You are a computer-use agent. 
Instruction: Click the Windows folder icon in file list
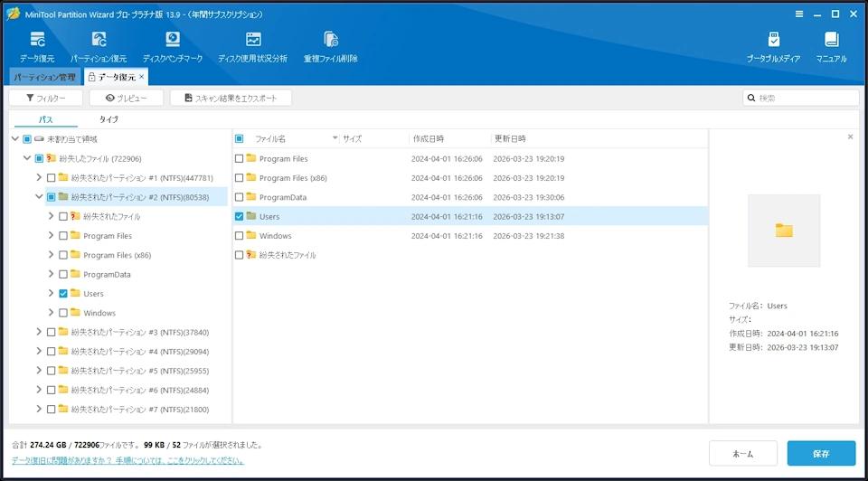(251, 235)
